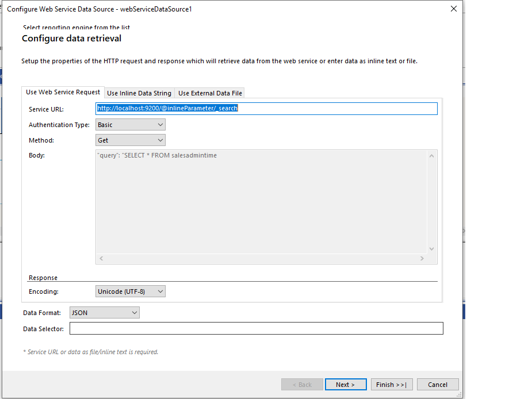
Task: Switch to Use Inline Data String tab
Action: [x=139, y=93]
